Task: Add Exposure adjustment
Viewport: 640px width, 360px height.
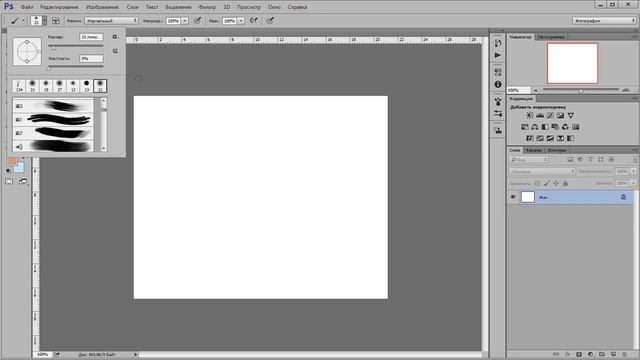Action: pyautogui.click(x=560, y=116)
